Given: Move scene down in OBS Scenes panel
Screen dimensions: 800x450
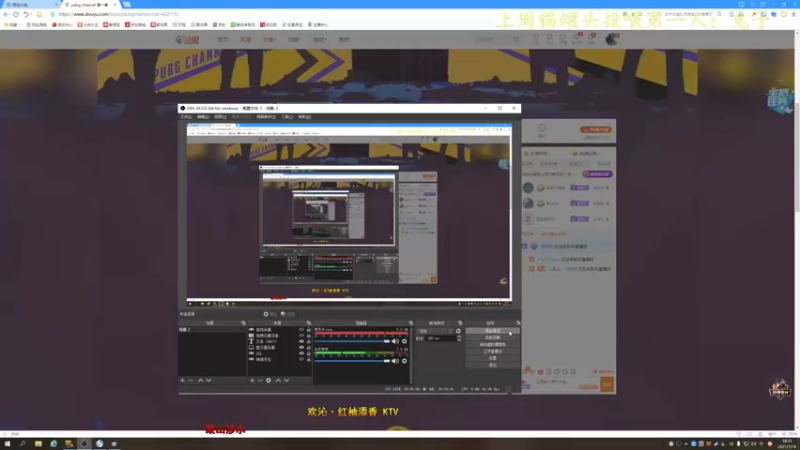Looking at the screenshot, I should [209, 381].
